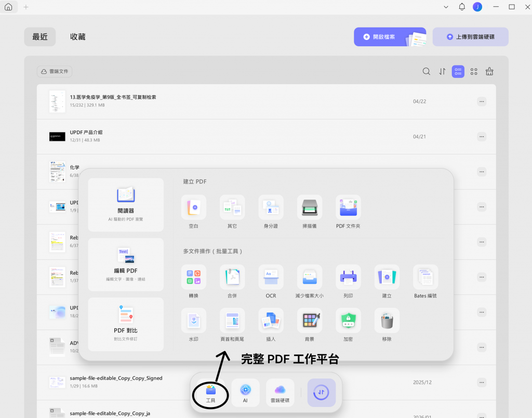The width and height of the screenshot is (532, 418).
Task: Select the 水印 watermark tool
Action: pyautogui.click(x=193, y=321)
